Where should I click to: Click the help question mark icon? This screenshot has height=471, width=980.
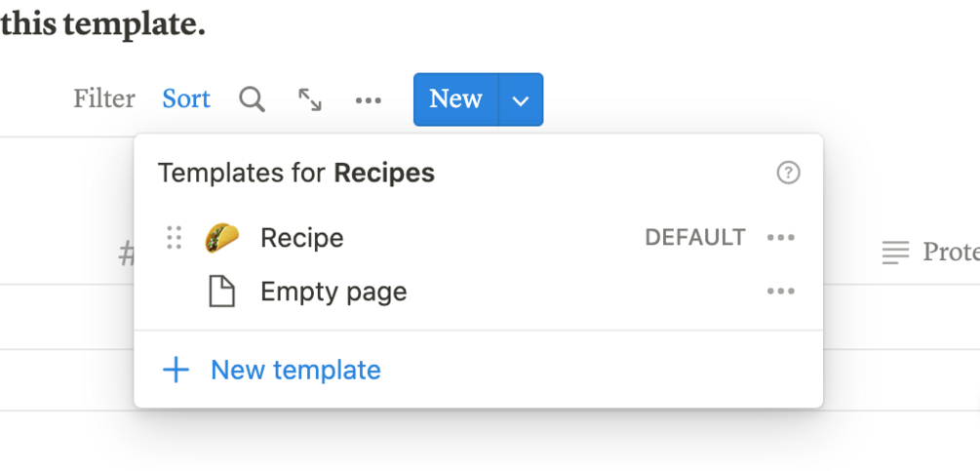788,174
